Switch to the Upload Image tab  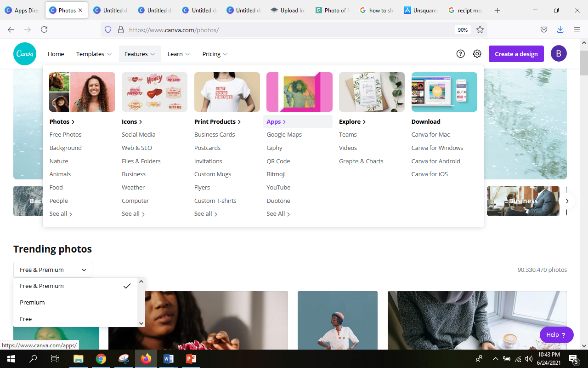tap(288, 10)
